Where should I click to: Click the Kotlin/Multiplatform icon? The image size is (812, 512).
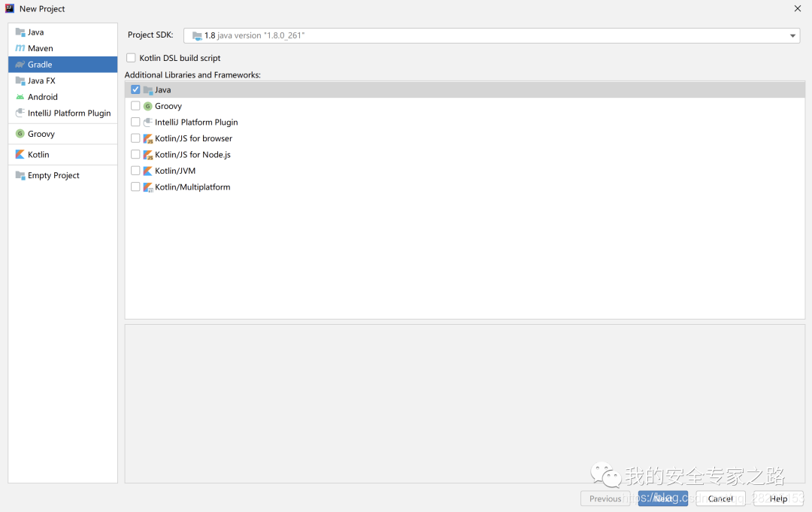pos(148,187)
